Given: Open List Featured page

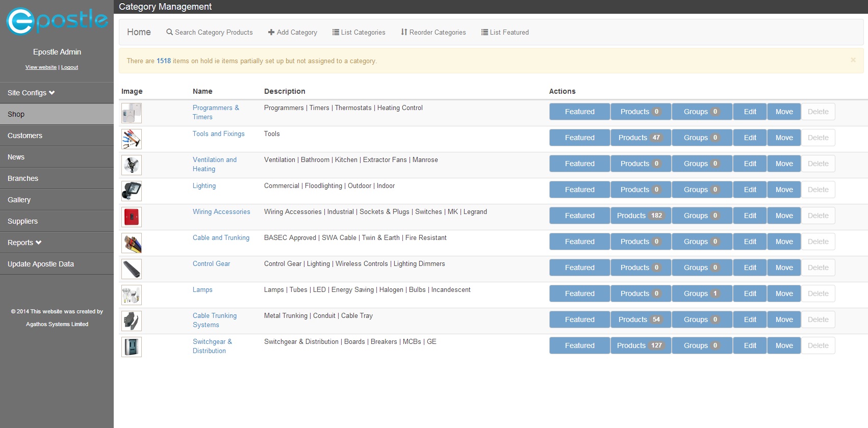Looking at the screenshot, I should point(505,32).
